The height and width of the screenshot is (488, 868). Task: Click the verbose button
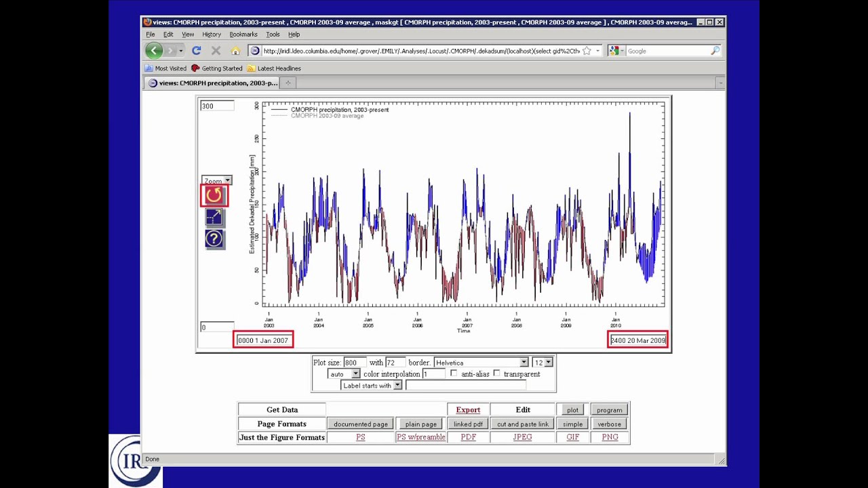(610, 424)
